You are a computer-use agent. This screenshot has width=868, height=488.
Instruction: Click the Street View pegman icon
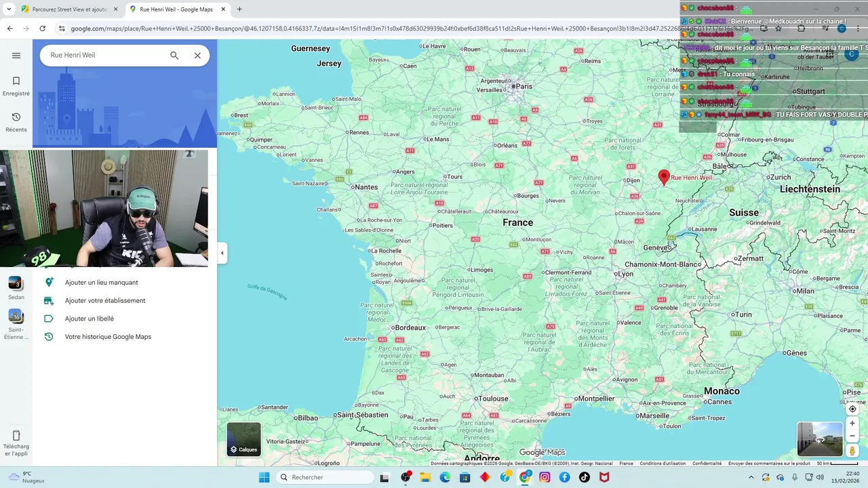click(x=852, y=451)
